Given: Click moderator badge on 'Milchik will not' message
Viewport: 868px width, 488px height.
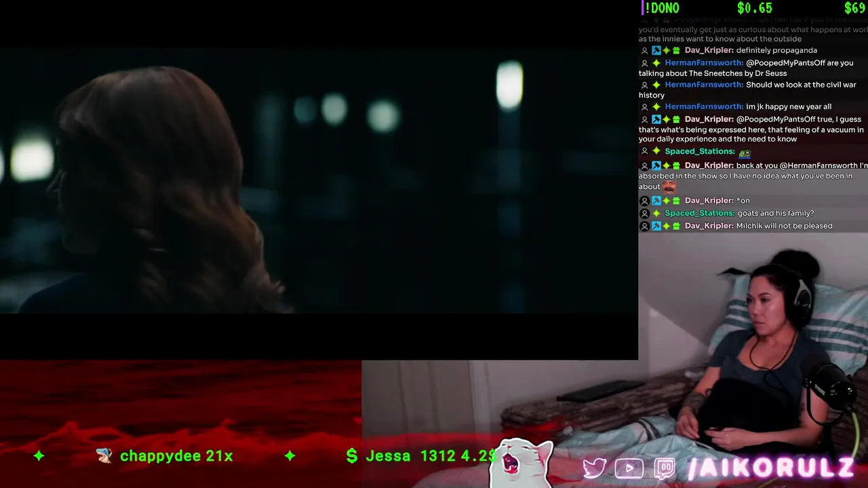Looking at the screenshot, I should tap(656, 226).
